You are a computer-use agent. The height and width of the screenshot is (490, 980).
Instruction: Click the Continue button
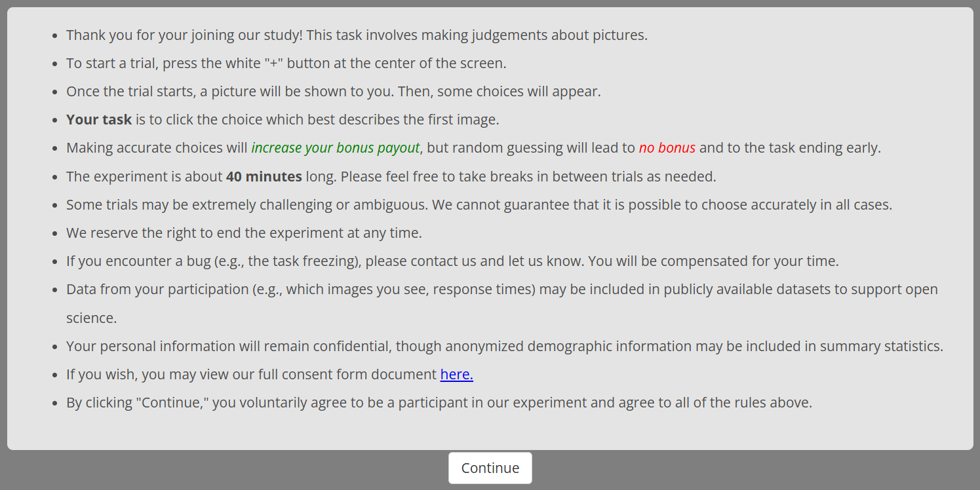pos(490,468)
